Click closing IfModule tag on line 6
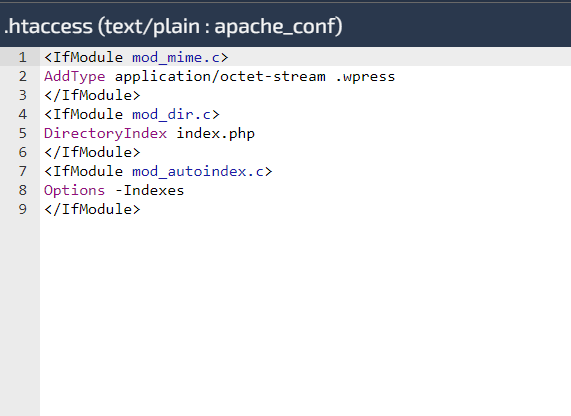Image resolution: width=571 pixels, height=416 pixels. point(92,152)
